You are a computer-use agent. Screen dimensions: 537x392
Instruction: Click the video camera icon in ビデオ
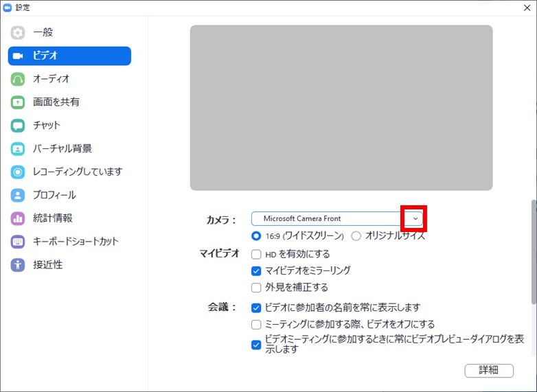tap(18, 56)
